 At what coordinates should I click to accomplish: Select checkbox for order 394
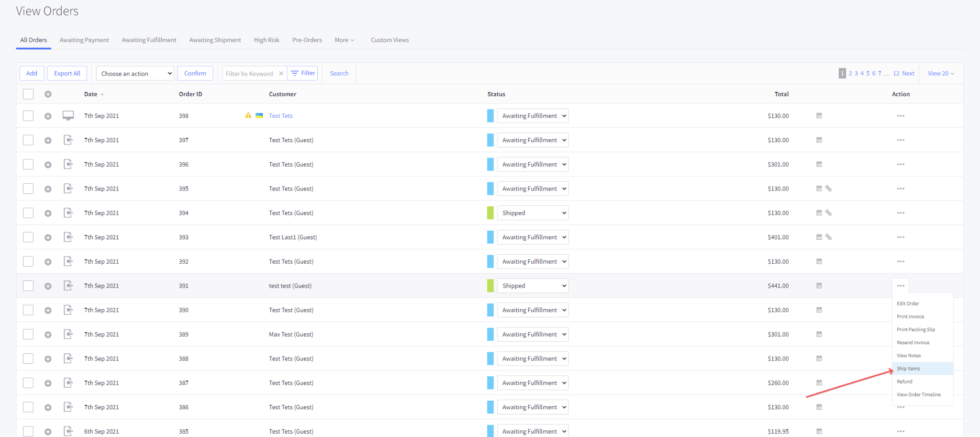pyautogui.click(x=28, y=213)
